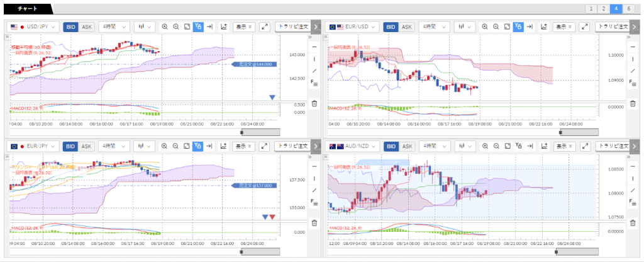644x262 pixels.
Task: Expand EUR/JPY chart to fullscreen
Action: [x=264, y=146]
